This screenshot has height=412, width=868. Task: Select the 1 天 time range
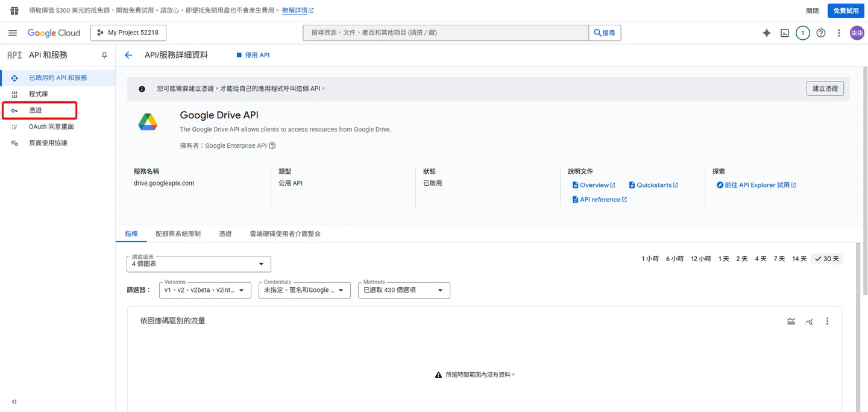tap(724, 259)
